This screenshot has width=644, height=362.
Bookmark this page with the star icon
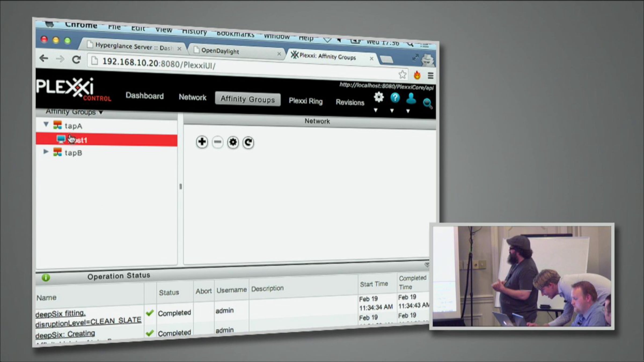pos(402,75)
